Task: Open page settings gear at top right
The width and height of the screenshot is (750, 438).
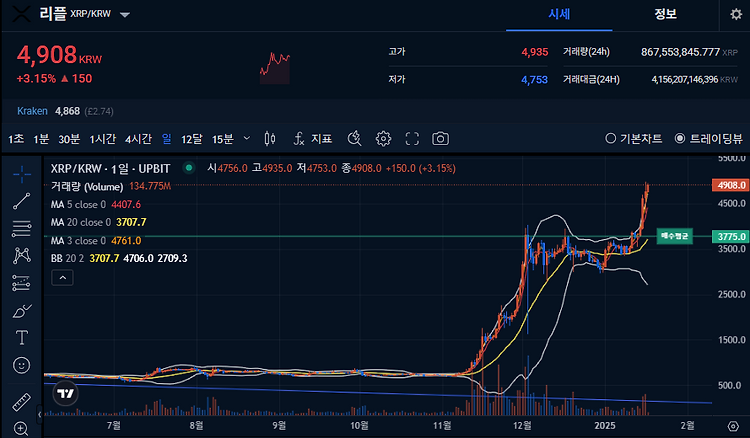Action: (736, 14)
